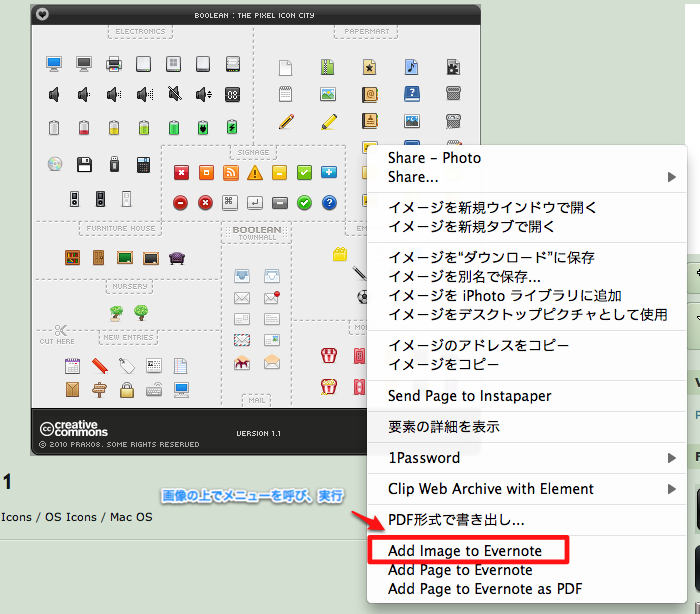
Task: Click the empty battery icon
Action: coord(54,128)
